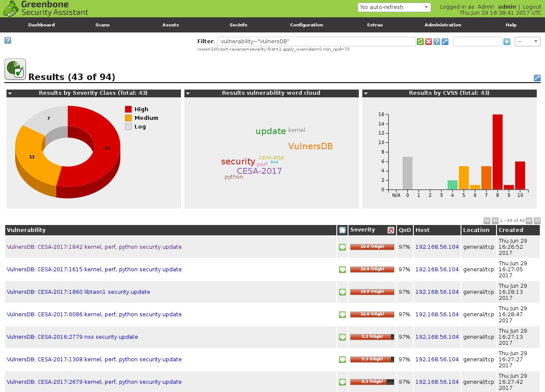
Task: Go to next page of results
Action: coord(529,221)
